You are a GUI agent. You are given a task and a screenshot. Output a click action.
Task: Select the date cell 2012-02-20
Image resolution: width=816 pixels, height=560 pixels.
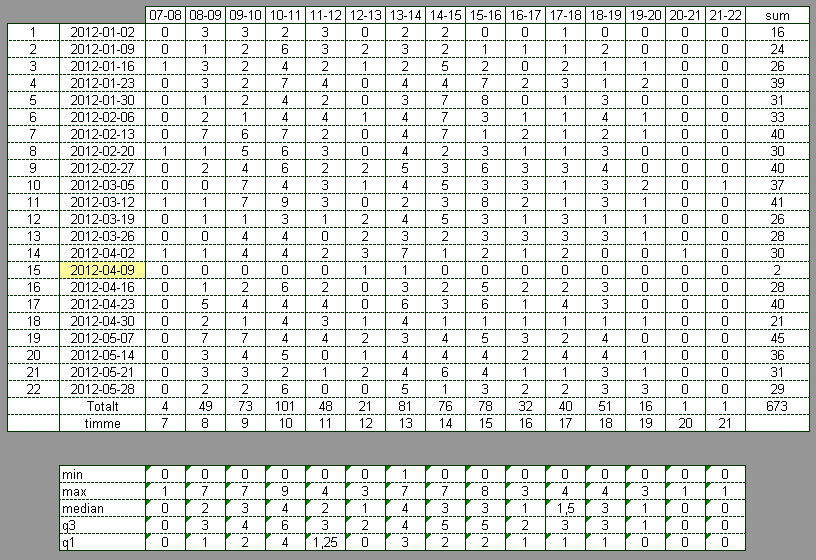tap(103, 151)
